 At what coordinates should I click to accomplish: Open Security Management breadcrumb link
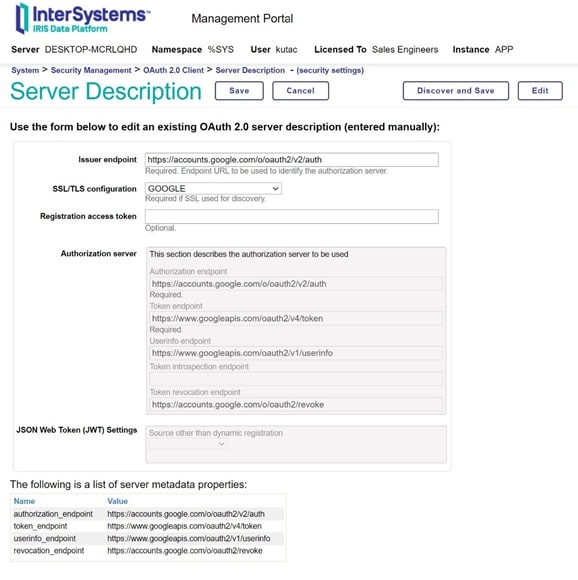pos(91,70)
